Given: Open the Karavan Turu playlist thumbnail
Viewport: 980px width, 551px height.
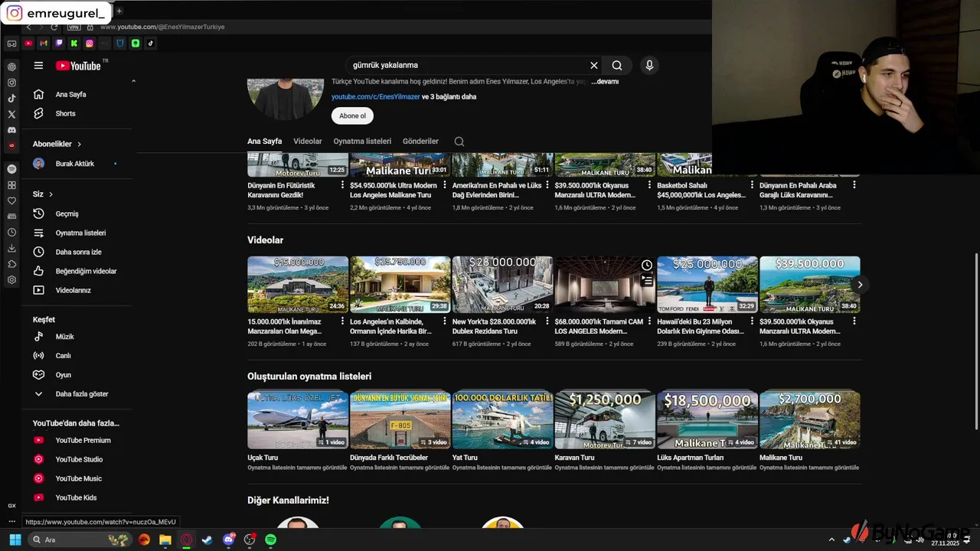Looking at the screenshot, I should pyautogui.click(x=605, y=419).
